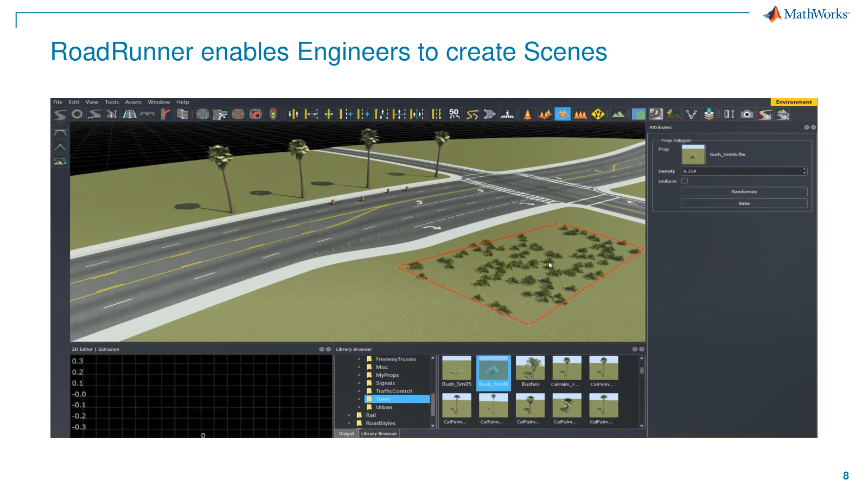
Task: Click the angled peak icon in left sidebar
Action: click(60, 147)
